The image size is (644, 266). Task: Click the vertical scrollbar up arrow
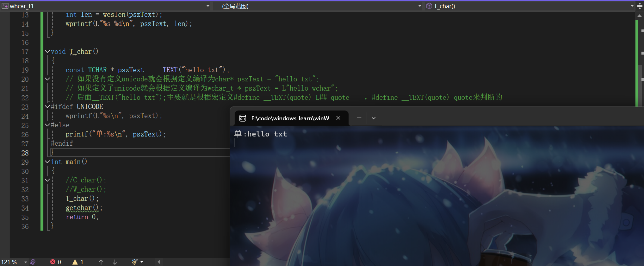[x=640, y=16]
